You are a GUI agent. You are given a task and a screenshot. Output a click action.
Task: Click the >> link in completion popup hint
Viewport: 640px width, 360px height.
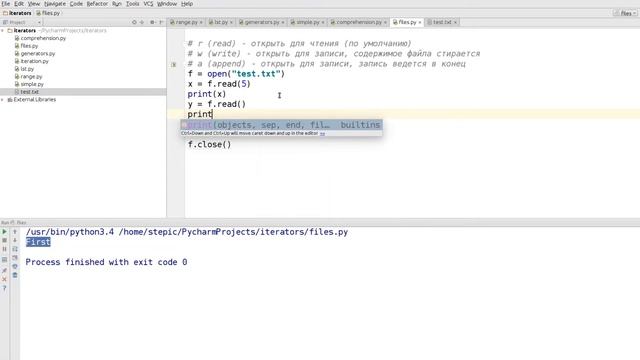pos(322,133)
